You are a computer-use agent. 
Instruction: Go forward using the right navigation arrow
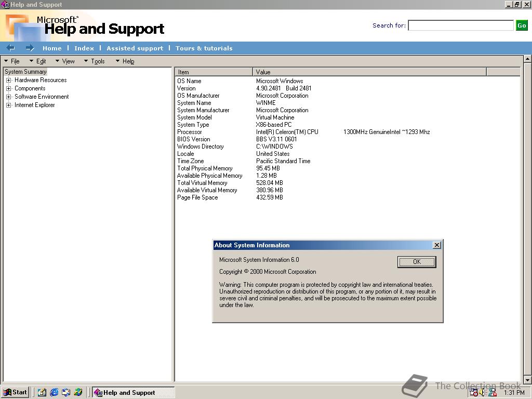30,48
